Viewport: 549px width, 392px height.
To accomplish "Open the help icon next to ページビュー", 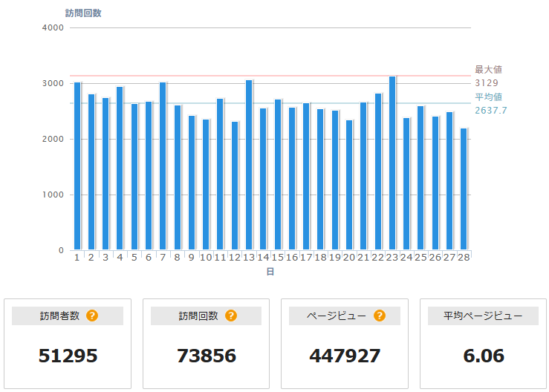I will 379,316.
